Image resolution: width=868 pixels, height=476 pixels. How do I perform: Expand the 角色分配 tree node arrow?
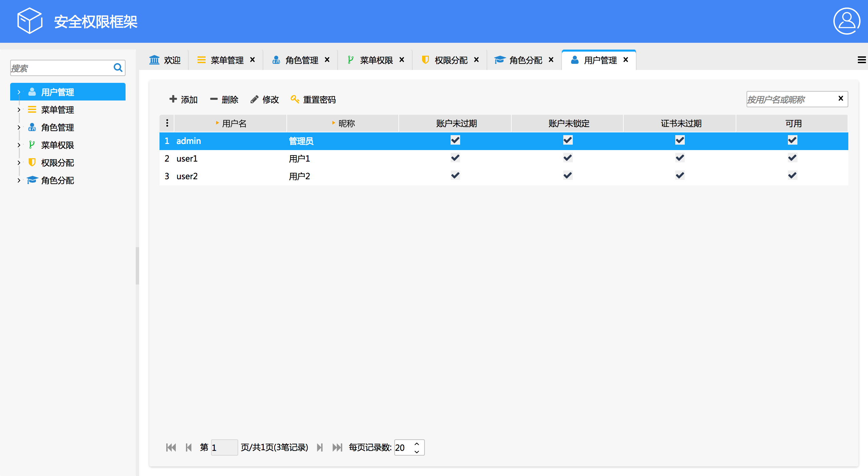[x=19, y=180]
